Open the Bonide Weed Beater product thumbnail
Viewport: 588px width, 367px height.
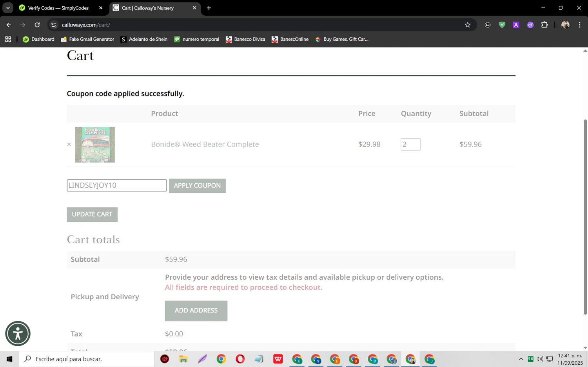95,145
